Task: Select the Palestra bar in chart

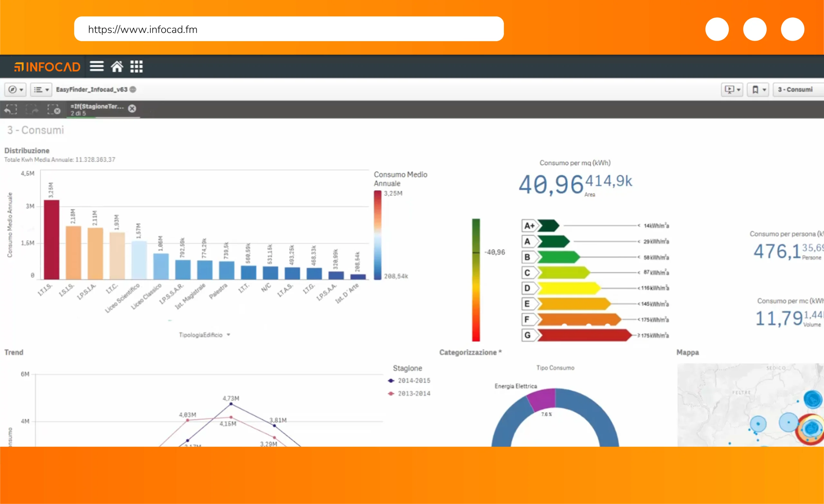Action: click(227, 270)
